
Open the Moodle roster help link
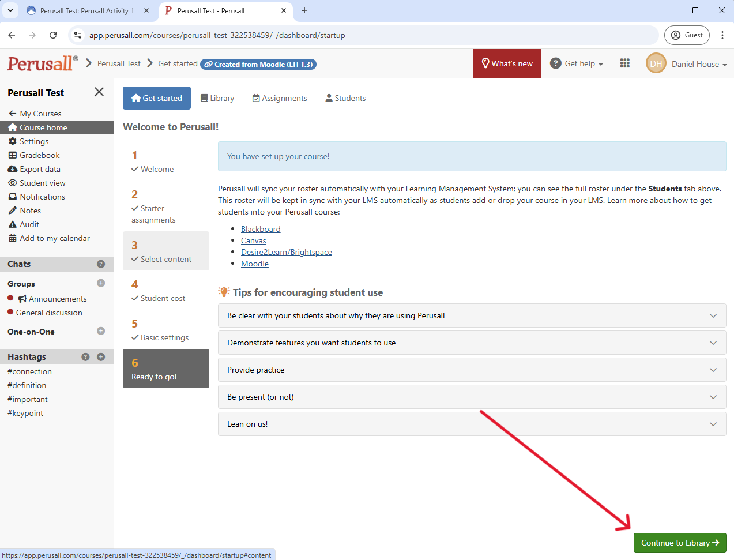tap(255, 264)
